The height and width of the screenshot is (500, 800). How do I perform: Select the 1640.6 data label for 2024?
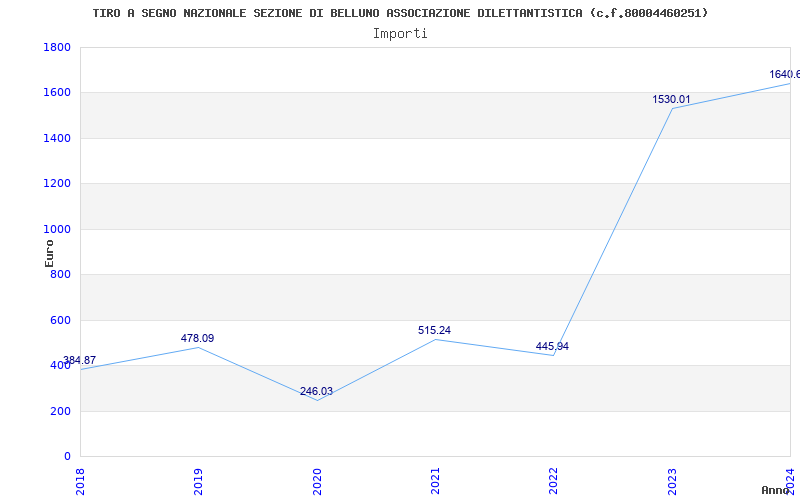click(x=784, y=74)
